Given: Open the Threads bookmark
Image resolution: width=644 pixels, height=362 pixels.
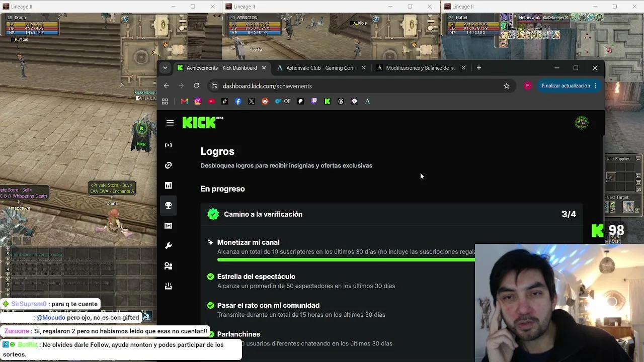Looking at the screenshot, I should (341, 101).
